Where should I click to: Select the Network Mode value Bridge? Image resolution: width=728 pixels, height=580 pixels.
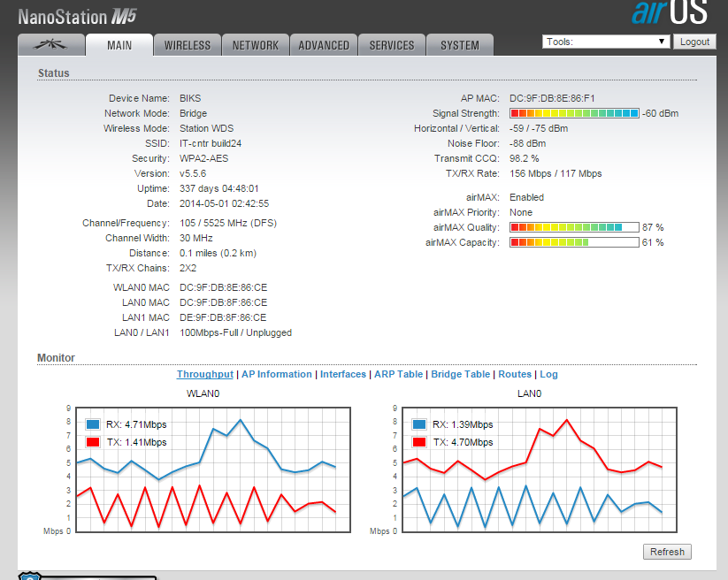click(x=193, y=113)
